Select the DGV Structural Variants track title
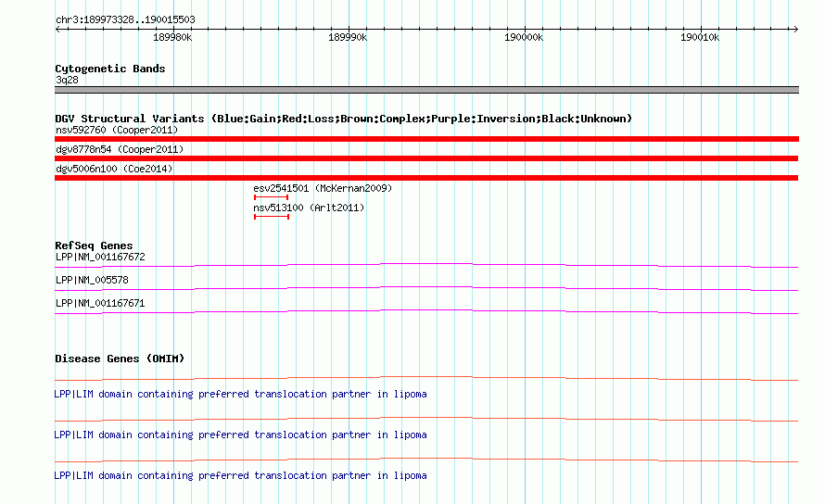Image resolution: width=825 pixels, height=504 pixels. [343, 119]
